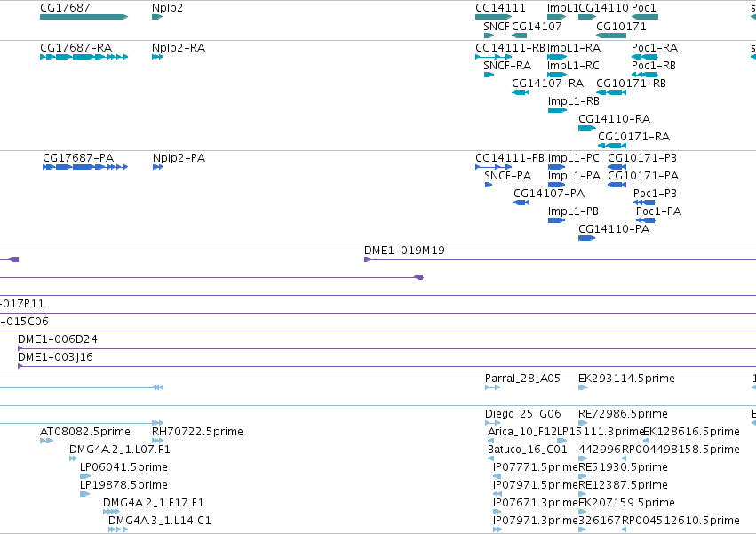Click the ImpL1-PA protein label
Viewport: 756px width, 534px height.
[574, 176]
